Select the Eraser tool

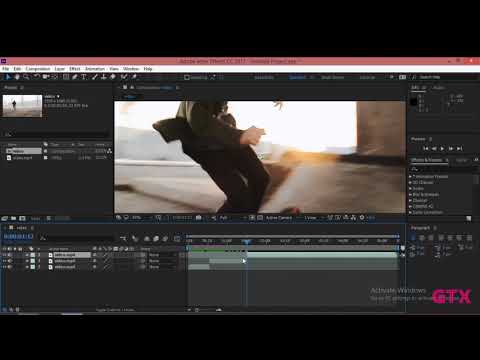click(113, 77)
